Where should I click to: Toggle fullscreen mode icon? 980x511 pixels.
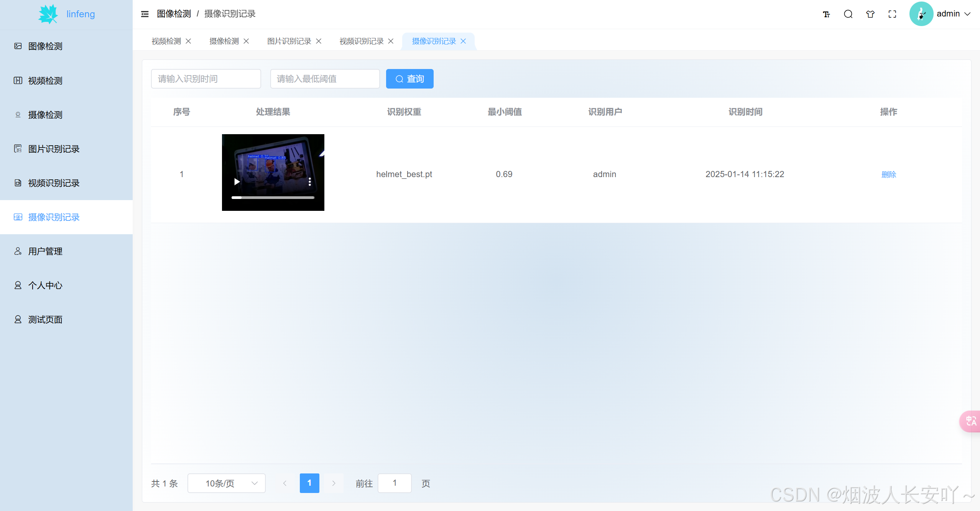pyautogui.click(x=892, y=14)
